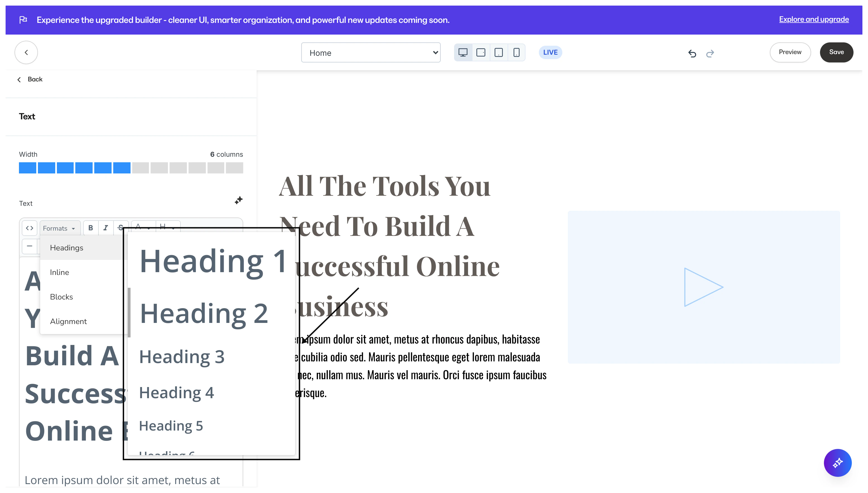Insert a horizontal line with the dash icon
This screenshot has height=493, width=868.
30,246
